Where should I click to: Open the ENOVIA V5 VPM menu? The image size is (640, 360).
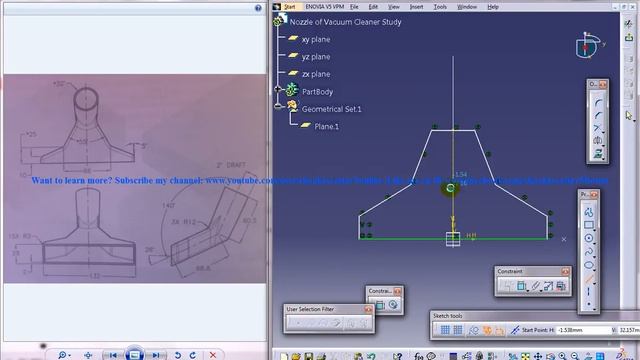324,7
